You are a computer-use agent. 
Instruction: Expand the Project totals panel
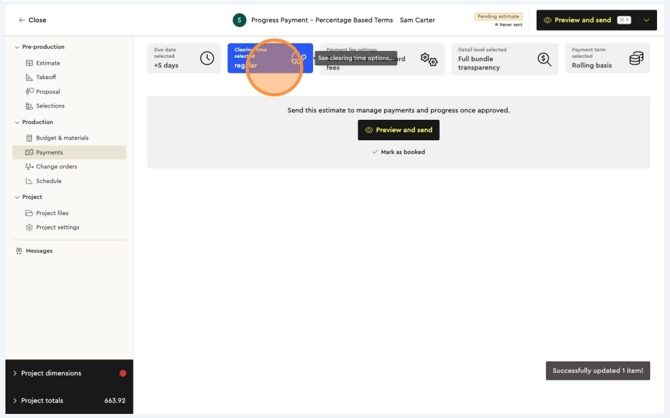click(x=15, y=400)
